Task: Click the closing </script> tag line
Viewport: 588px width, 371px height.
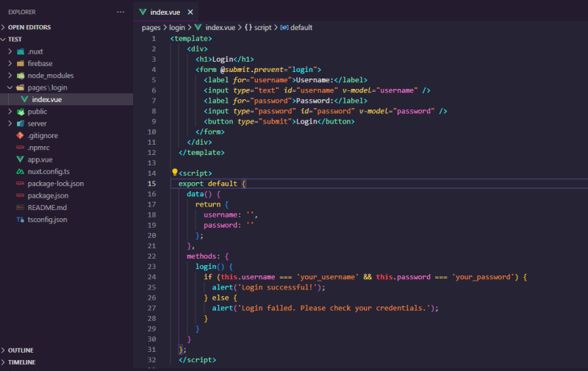Action: [x=197, y=360]
